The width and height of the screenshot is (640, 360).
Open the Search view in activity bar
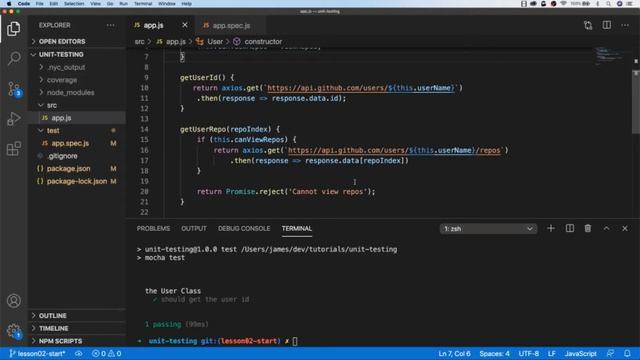13,58
